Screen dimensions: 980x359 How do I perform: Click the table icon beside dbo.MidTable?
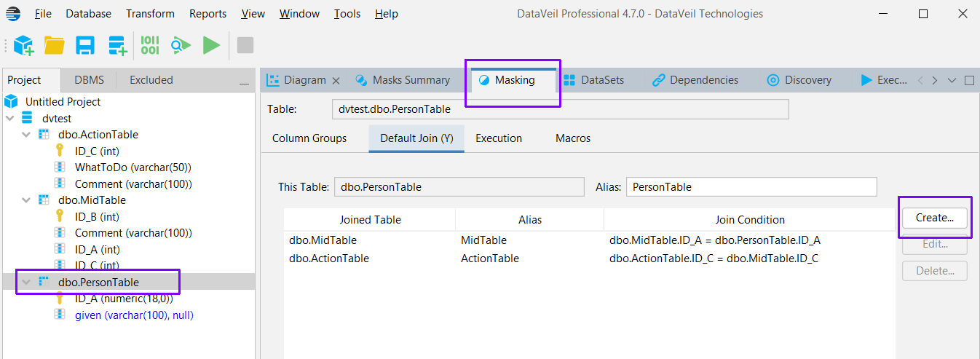[x=44, y=200]
